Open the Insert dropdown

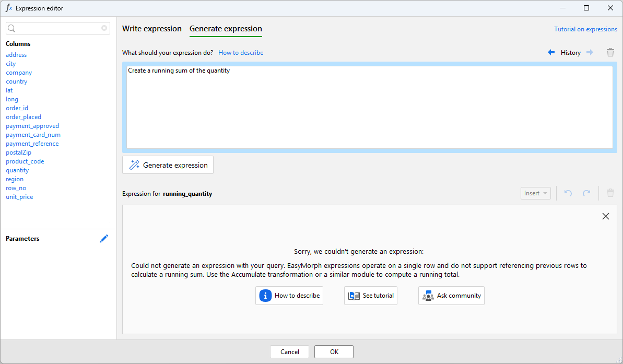[535, 193]
